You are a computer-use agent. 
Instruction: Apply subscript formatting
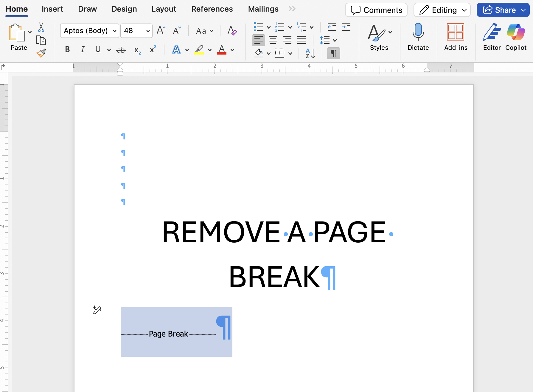pyautogui.click(x=137, y=50)
